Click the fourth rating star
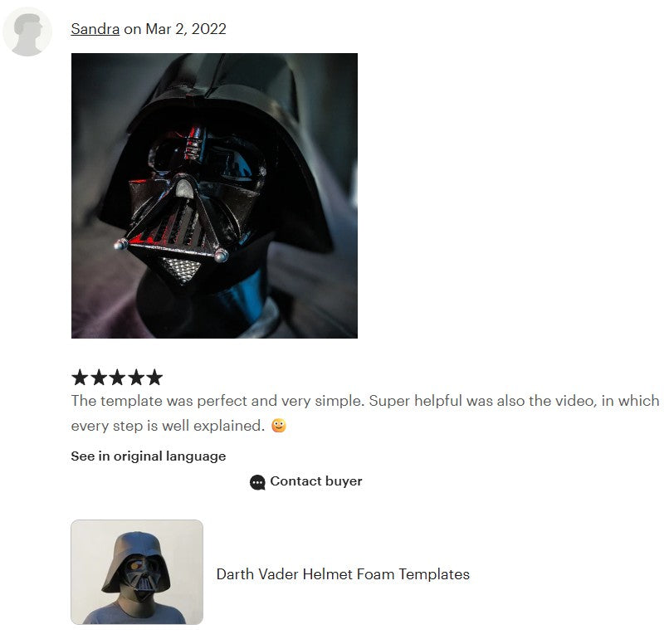Image resolution: width=669 pixels, height=644 pixels. pyautogui.click(x=136, y=378)
